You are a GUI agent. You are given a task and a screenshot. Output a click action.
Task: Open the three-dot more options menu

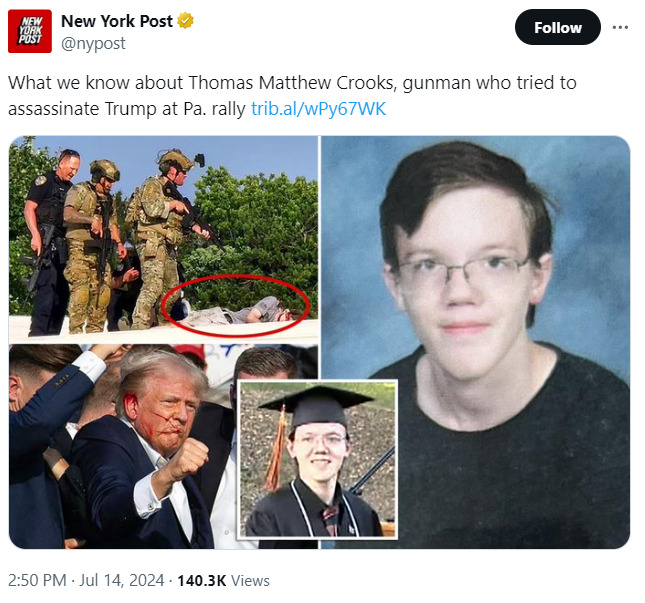point(620,28)
